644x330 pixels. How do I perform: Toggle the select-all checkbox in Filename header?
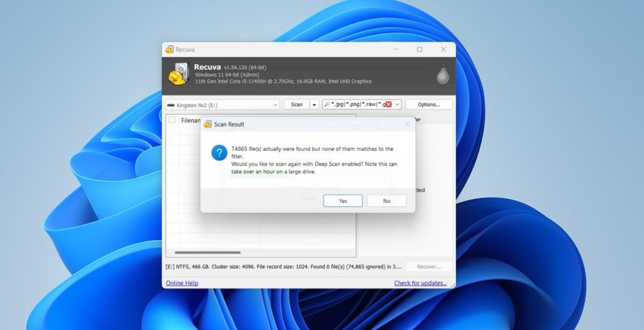click(172, 120)
